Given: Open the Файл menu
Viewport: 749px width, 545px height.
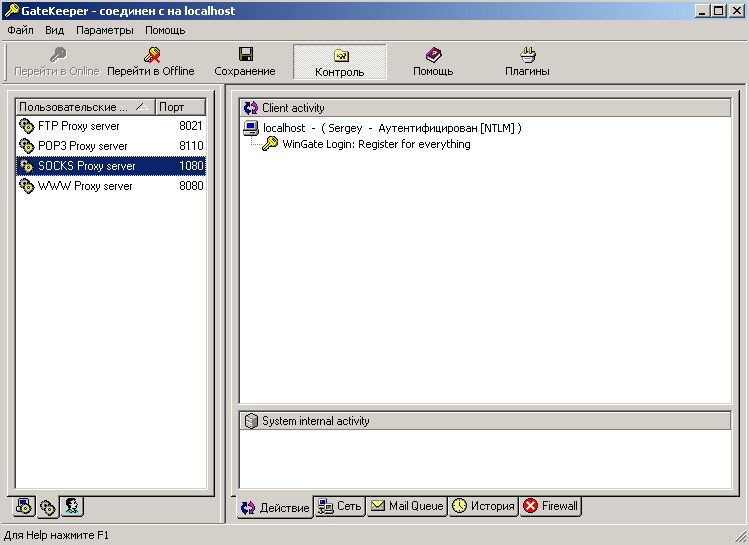Looking at the screenshot, I should coord(20,30).
